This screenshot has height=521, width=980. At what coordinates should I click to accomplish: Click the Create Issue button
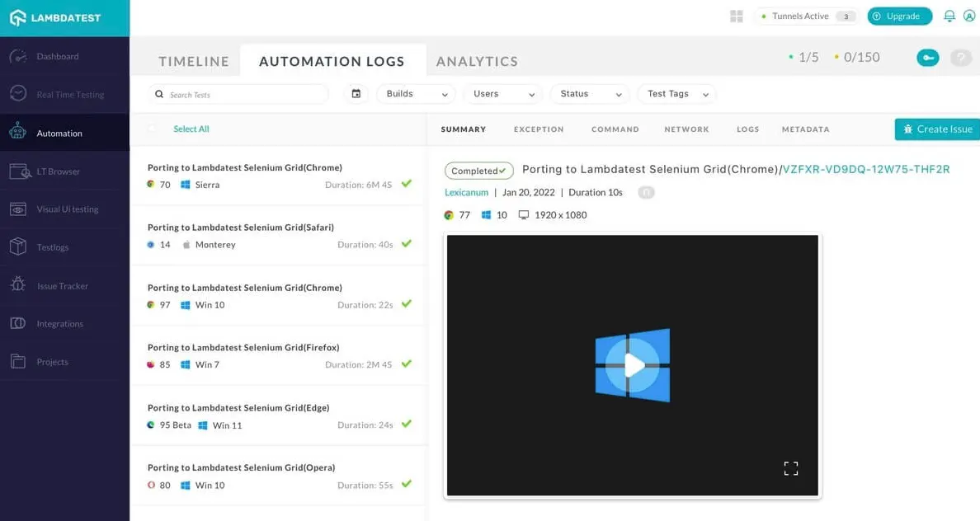[937, 129]
